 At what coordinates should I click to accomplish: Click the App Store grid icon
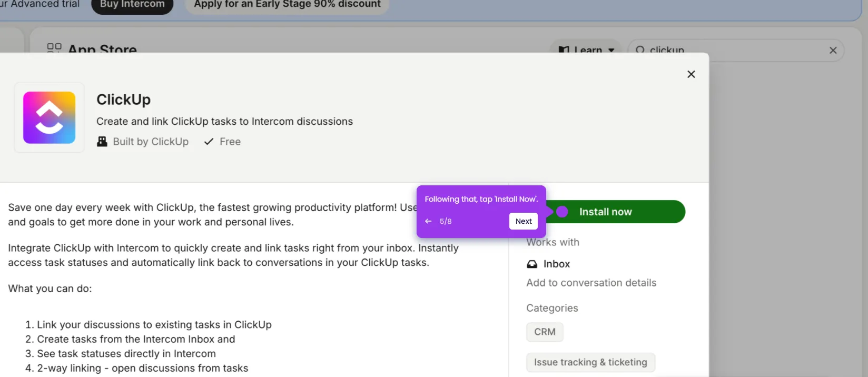coord(54,48)
